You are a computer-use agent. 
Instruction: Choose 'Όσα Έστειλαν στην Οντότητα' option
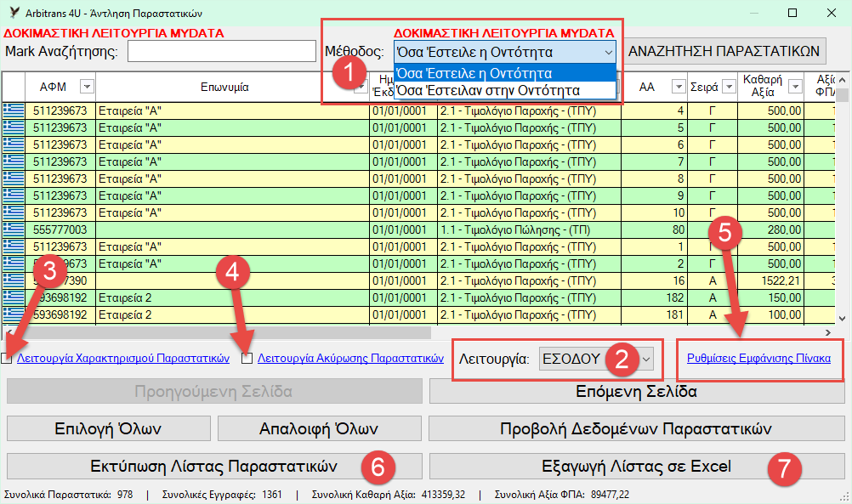[505, 90]
